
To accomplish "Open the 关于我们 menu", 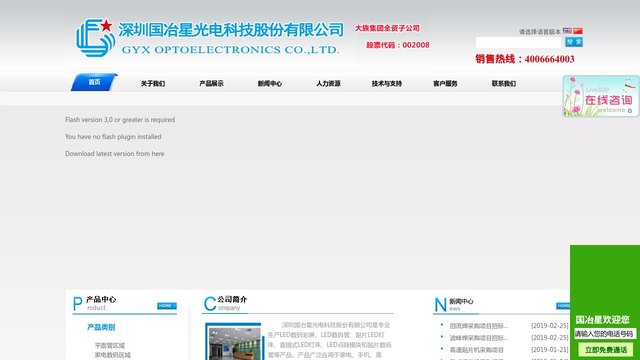I will coord(153,84).
